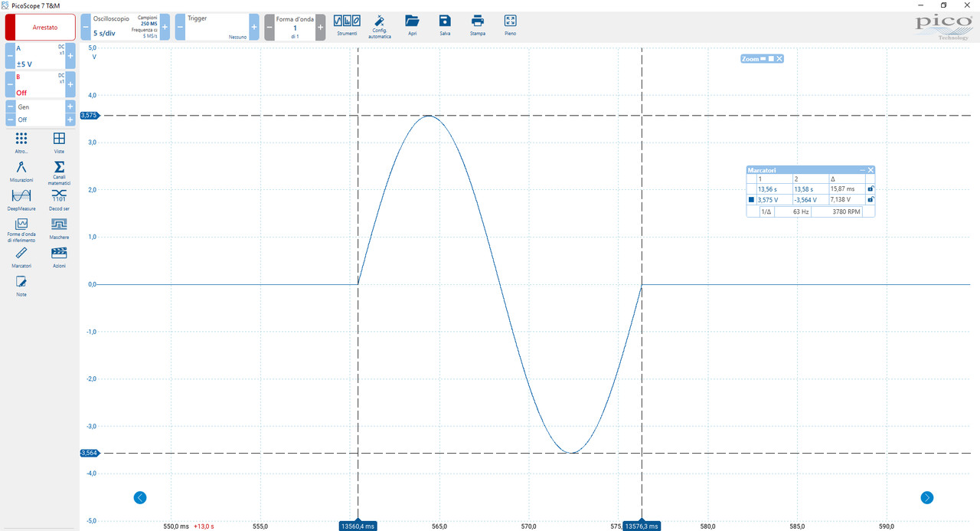
Task: Increase channel A range with plus
Action: coord(70,56)
